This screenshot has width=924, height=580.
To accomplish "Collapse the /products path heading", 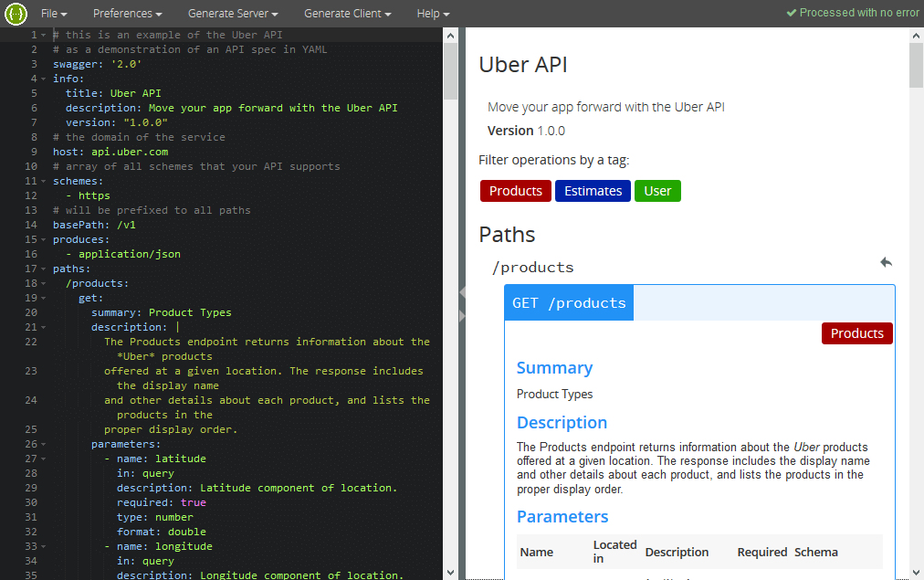I will click(x=532, y=268).
